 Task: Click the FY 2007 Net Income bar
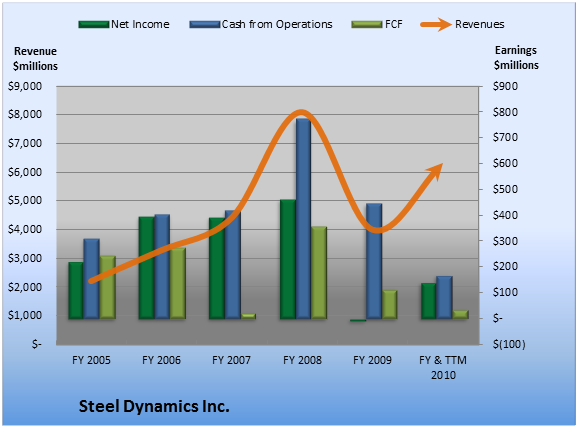217,268
